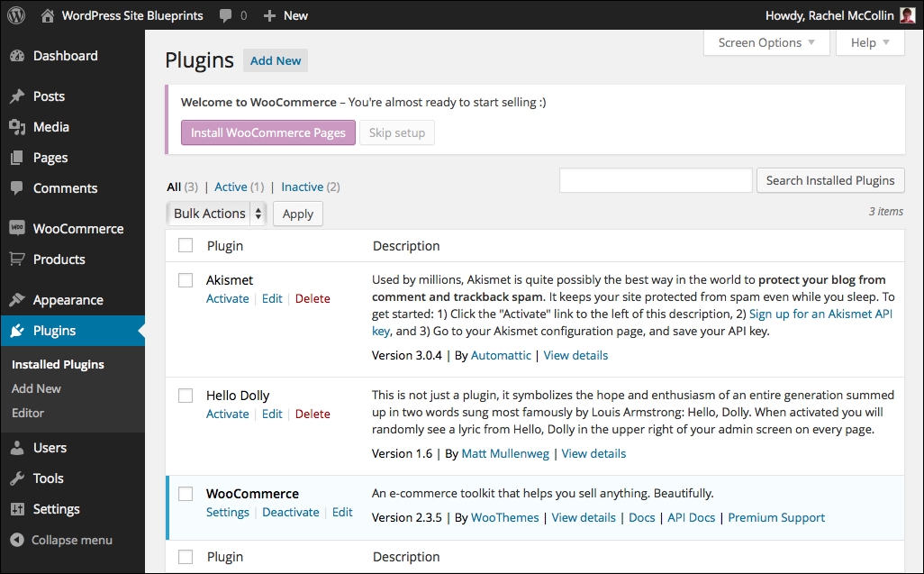Tick the select-all checkbox in the top Plugin header row
This screenshot has width=924, height=574.
186,245
